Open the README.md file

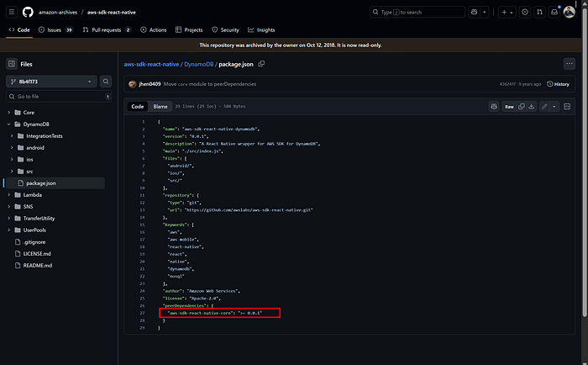click(x=38, y=265)
